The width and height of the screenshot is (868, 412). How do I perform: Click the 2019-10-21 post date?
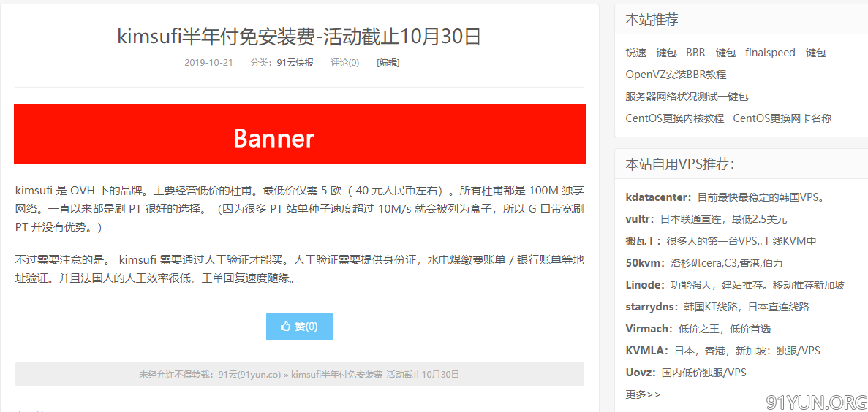[208, 63]
